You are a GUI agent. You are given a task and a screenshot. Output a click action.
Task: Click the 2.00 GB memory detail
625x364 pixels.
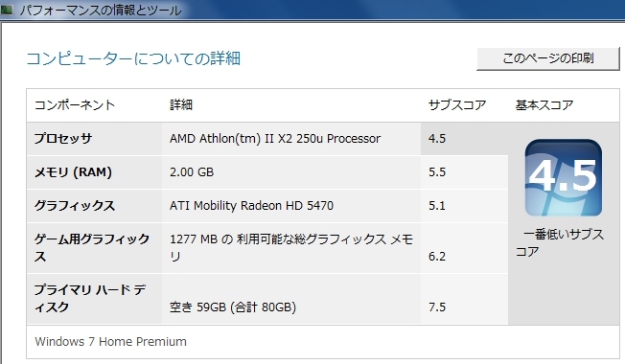[192, 172]
